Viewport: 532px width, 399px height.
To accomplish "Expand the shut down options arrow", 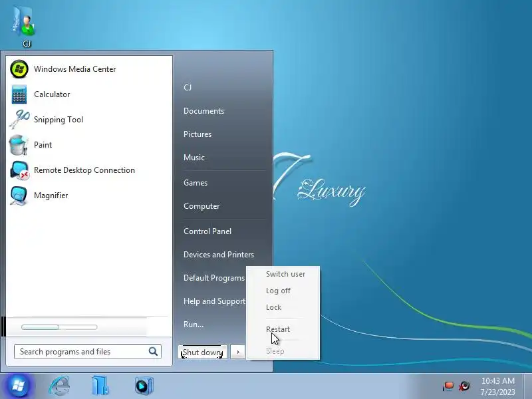I will [238, 352].
